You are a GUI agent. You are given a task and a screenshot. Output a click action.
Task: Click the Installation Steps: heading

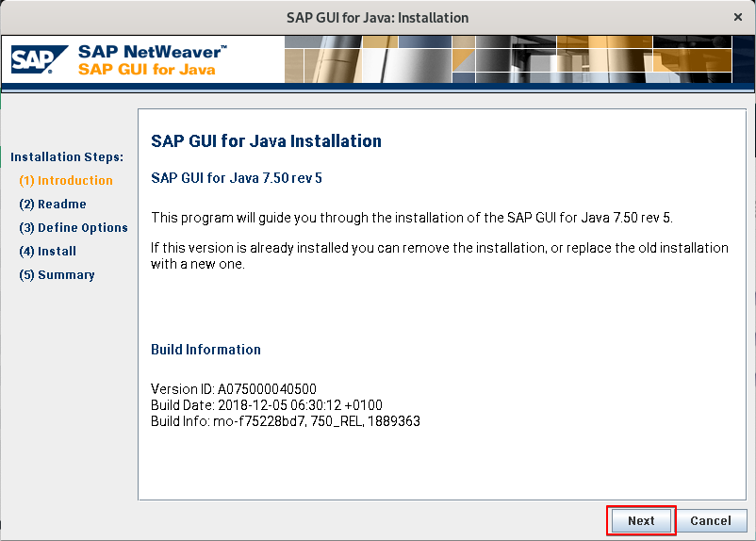coord(67,156)
